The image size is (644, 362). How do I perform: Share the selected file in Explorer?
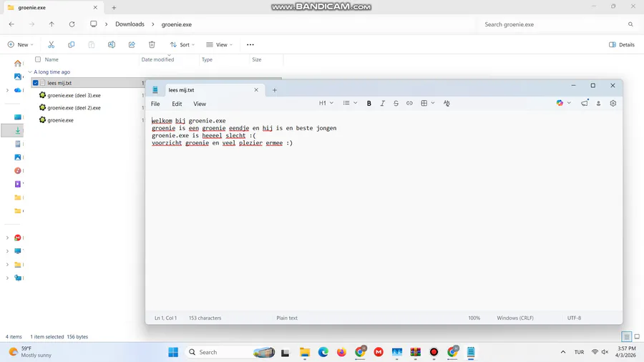click(132, 45)
